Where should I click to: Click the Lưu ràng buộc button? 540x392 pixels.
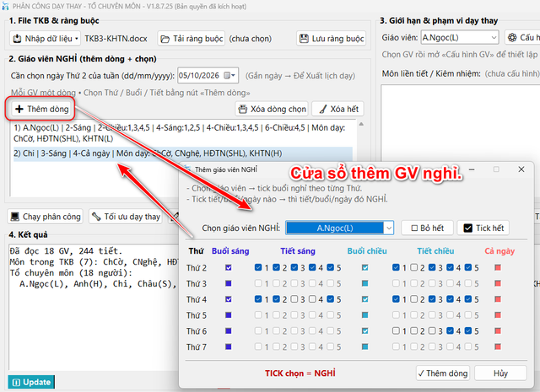tap(331, 38)
